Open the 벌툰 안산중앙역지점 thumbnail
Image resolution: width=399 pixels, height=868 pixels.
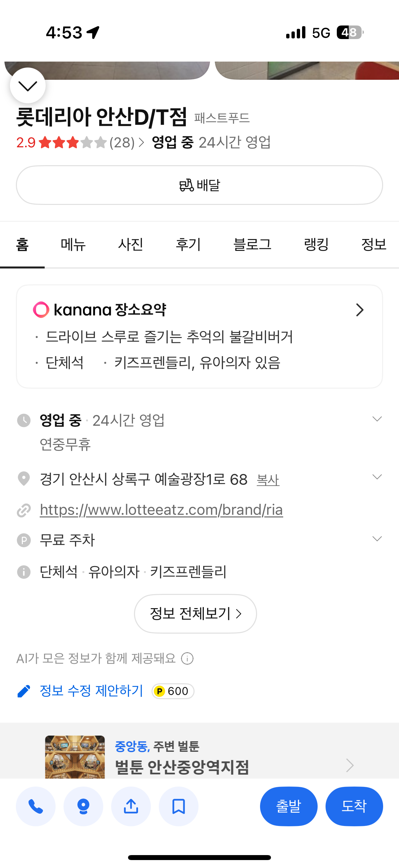75,757
